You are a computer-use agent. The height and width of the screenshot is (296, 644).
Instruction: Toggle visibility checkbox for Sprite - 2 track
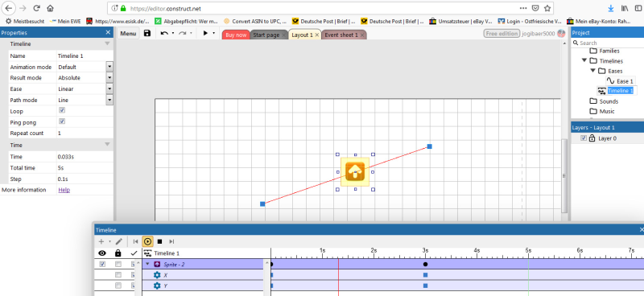coord(103,264)
